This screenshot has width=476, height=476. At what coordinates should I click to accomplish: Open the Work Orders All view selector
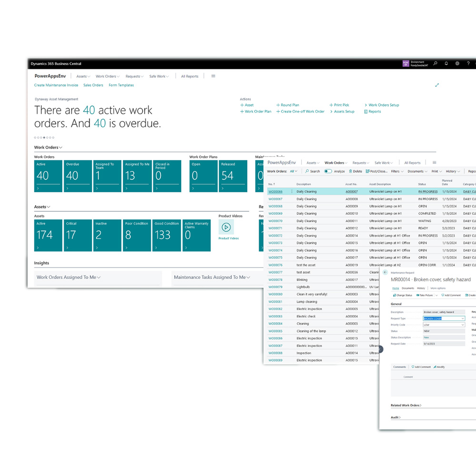click(294, 171)
